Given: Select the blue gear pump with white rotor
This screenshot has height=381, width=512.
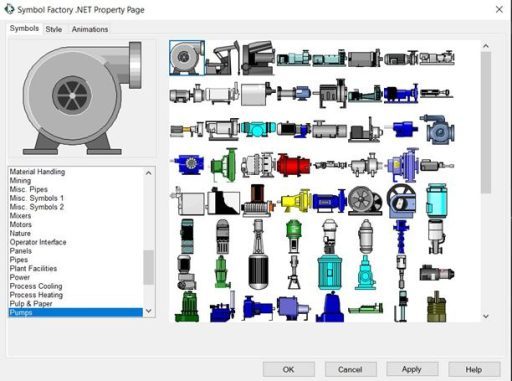Looking at the screenshot, I should tap(187, 165).
